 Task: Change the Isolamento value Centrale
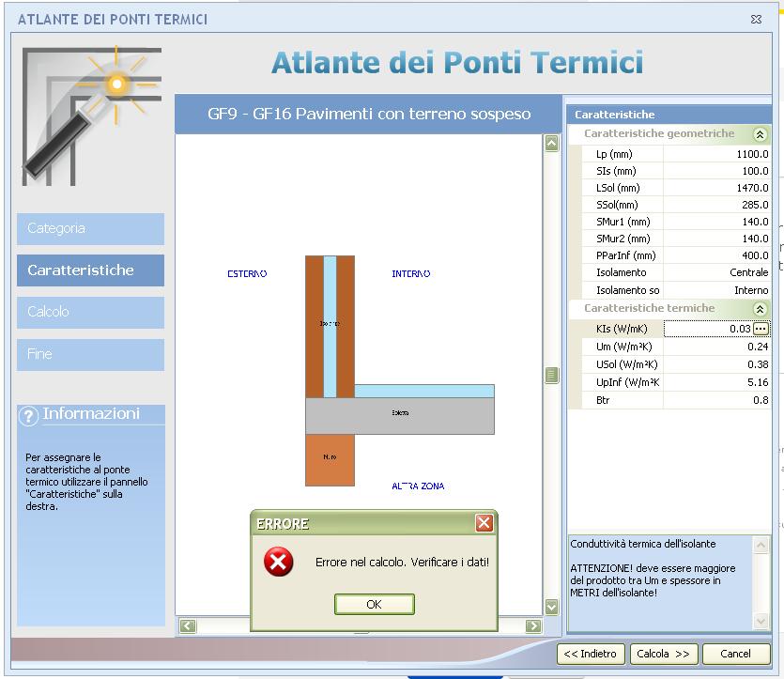[717, 272]
